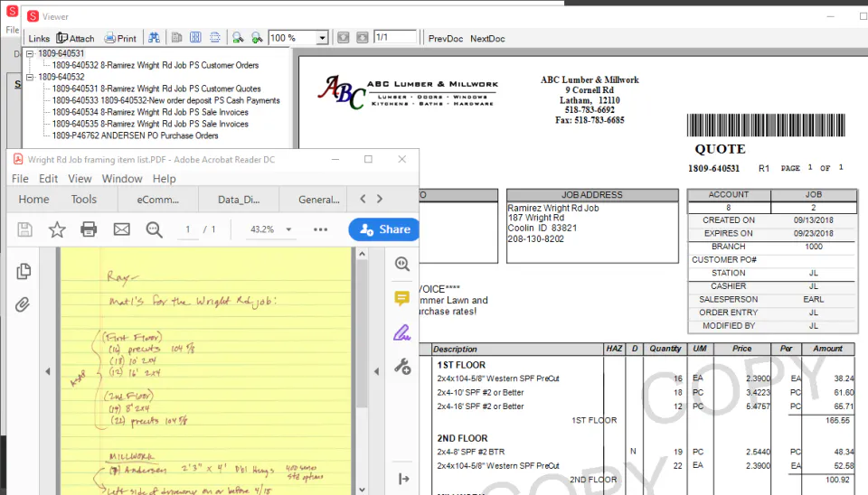Collapse the 1809-640531 tree node
The width and height of the screenshot is (868, 495).
(30, 53)
